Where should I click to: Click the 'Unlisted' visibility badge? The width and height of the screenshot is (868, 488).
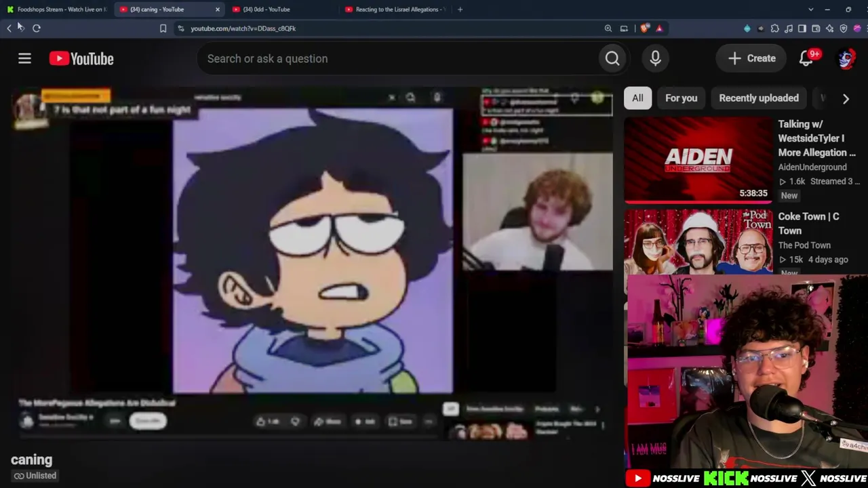35,476
